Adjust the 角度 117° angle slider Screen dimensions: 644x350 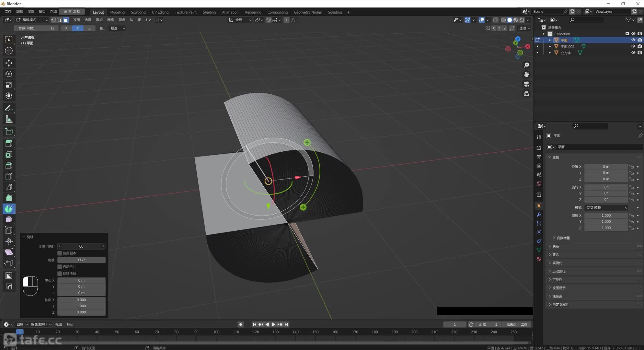pos(81,260)
